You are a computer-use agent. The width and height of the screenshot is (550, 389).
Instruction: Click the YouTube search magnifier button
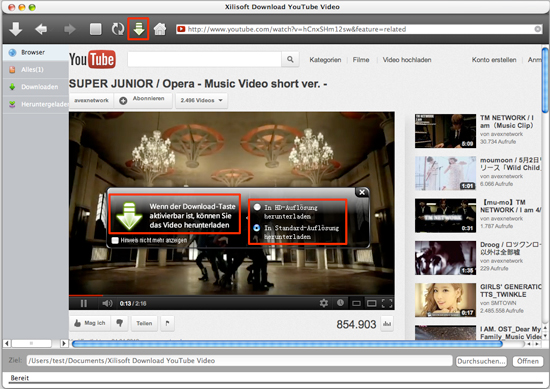coord(290,59)
